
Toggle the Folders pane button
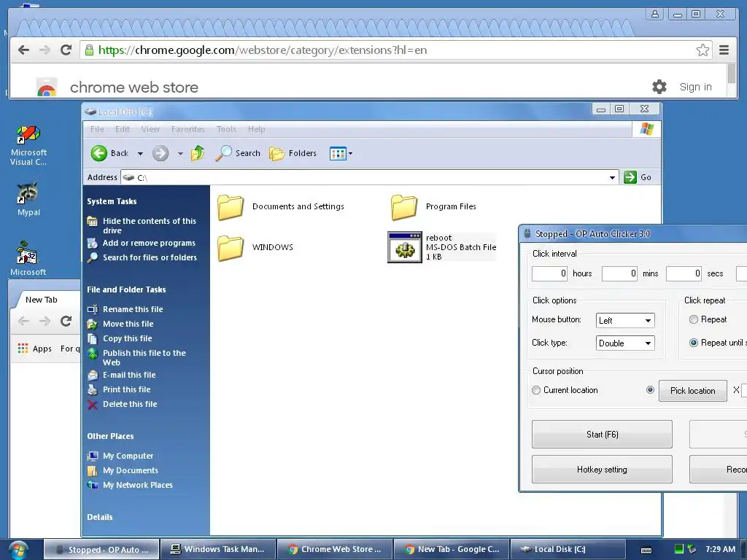pyautogui.click(x=293, y=153)
